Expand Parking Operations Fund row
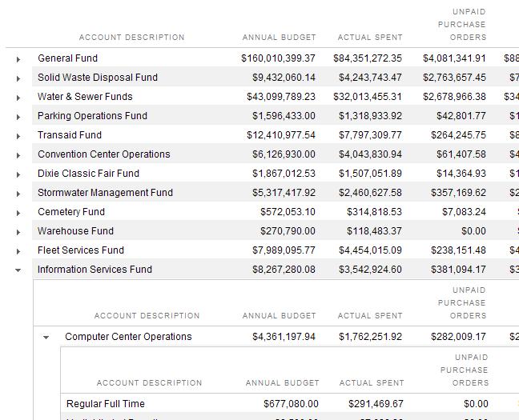The width and height of the screenshot is (519, 420). pyautogui.click(x=18, y=117)
